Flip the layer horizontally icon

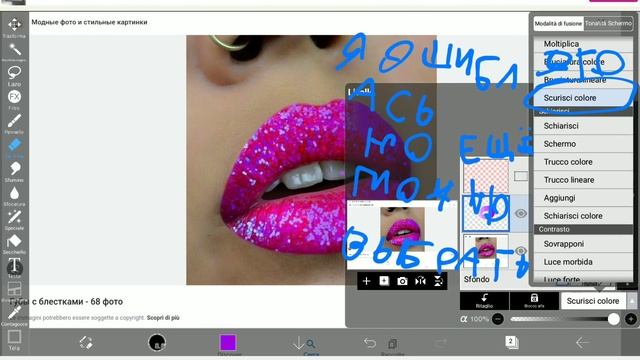[x=420, y=281]
